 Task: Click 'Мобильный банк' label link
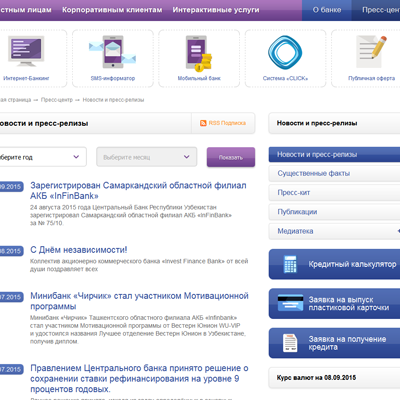pos(199,78)
